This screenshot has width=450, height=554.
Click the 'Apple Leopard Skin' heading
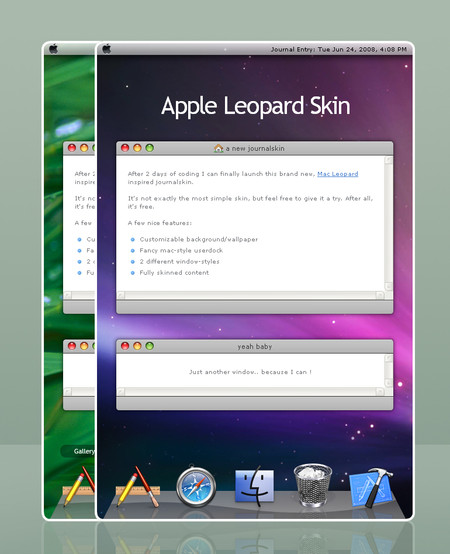point(256,106)
